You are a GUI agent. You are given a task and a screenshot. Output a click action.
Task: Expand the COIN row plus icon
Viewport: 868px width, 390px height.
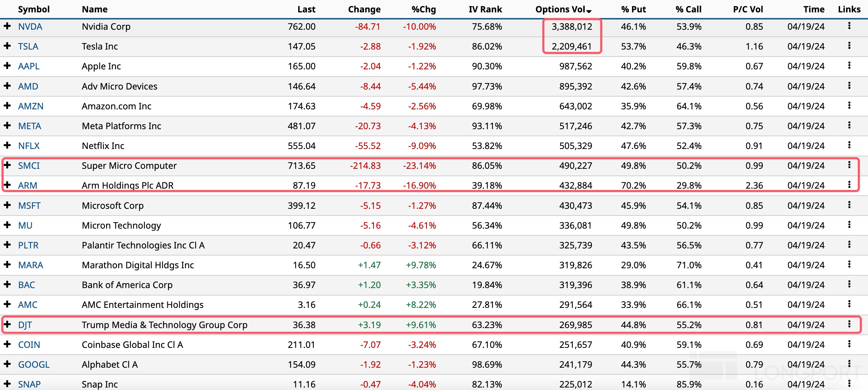[7, 344]
